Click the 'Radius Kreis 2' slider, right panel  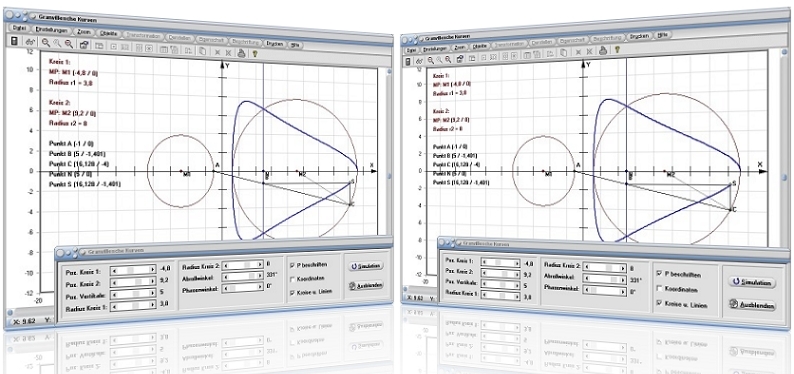pos(604,268)
